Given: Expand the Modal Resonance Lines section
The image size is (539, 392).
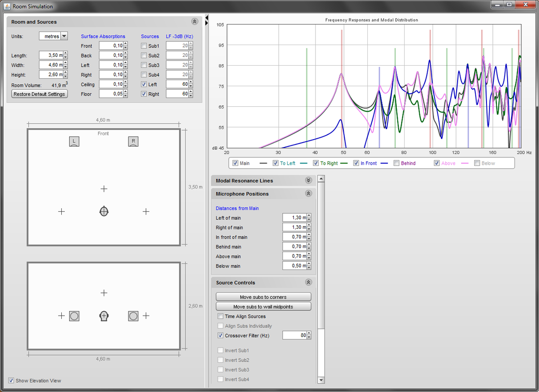Looking at the screenshot, I should pos(308,180).
